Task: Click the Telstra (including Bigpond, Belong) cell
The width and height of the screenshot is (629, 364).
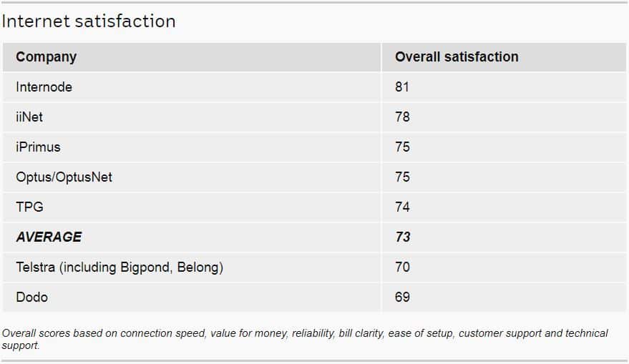Action: 120,267
